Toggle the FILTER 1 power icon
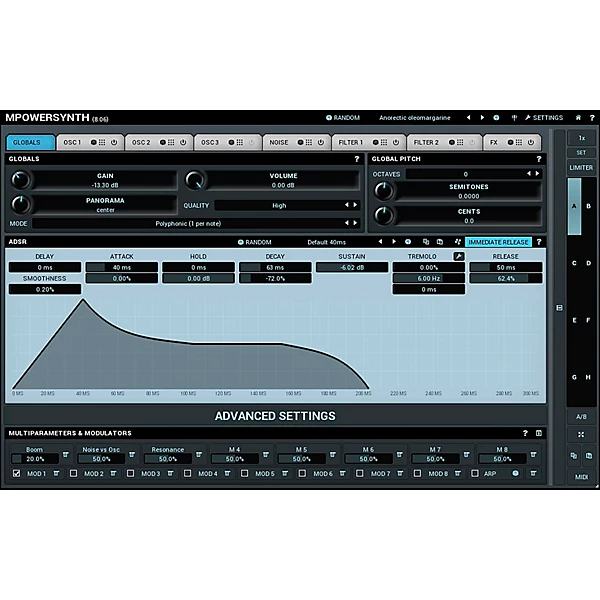This screenshot has width=600, height=600. point(396,142)
